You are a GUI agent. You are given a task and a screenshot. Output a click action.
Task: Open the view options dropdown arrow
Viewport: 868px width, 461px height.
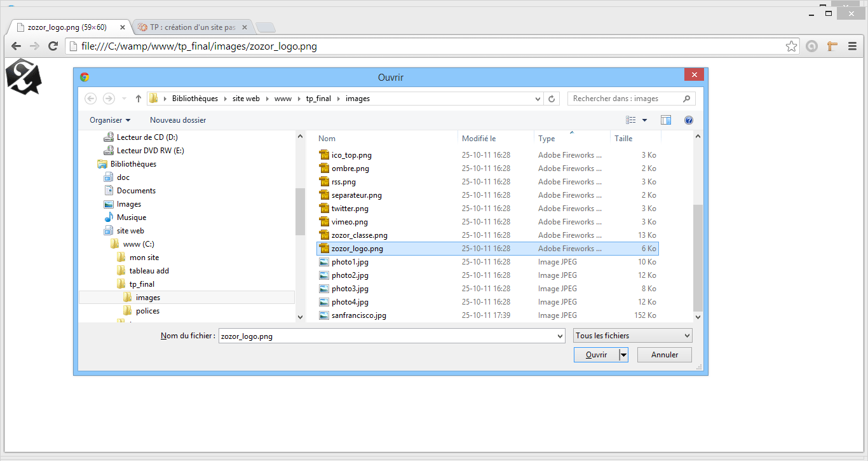pos(644,120)
